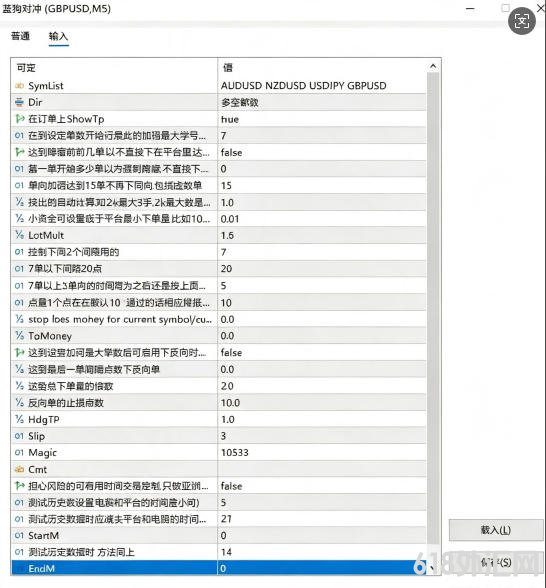Viewport: 546px width, 588px height.
Task: Minimize the 蓝狗对冲 window
Action: tap(470, 8)
